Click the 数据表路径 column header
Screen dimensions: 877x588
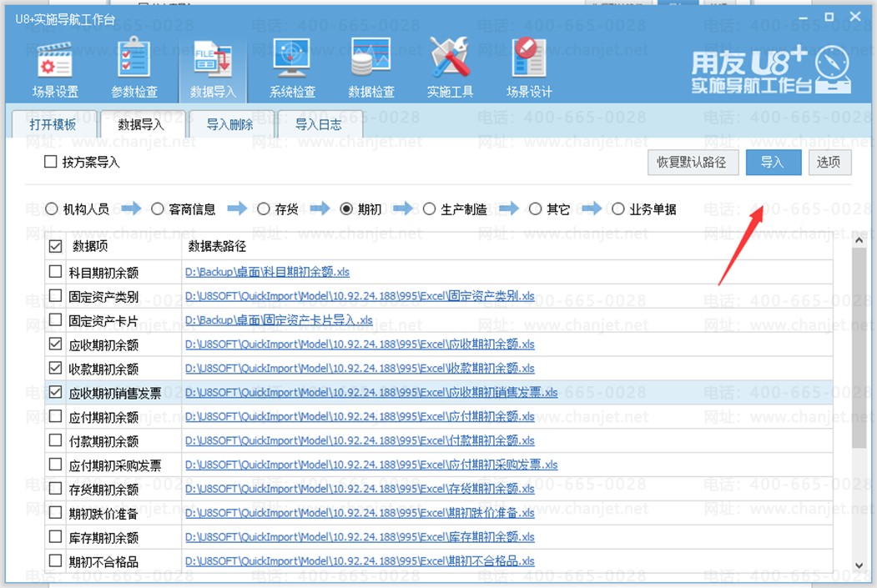(217, 247)
